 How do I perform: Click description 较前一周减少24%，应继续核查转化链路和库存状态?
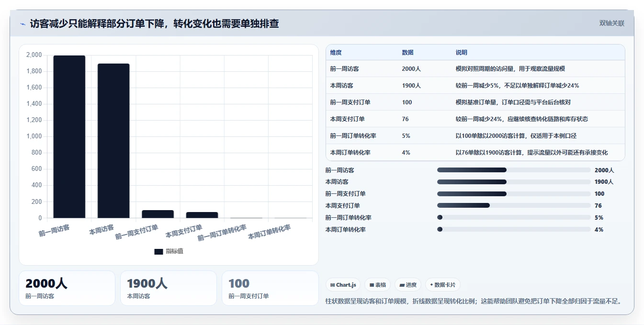[522, 119]
